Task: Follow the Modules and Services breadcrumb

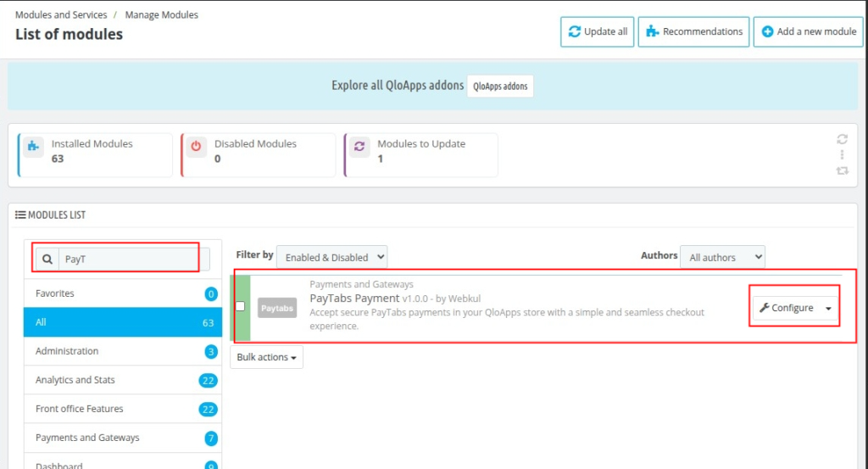Action: [x=61, y=15]
